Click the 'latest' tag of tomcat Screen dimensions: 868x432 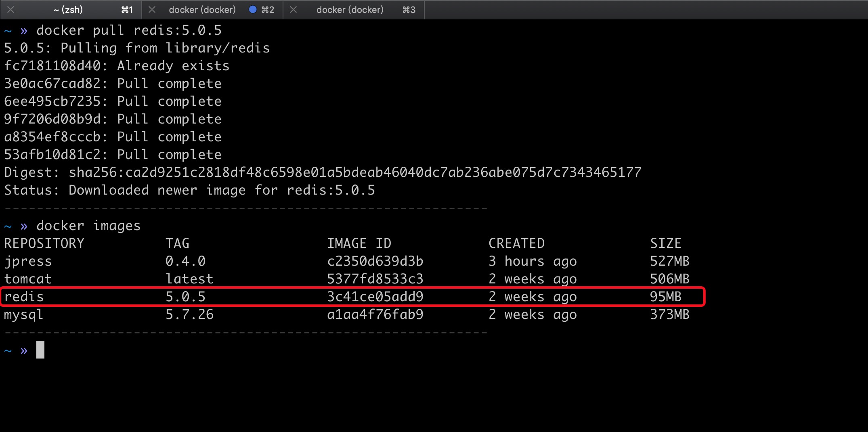point(189,279)
